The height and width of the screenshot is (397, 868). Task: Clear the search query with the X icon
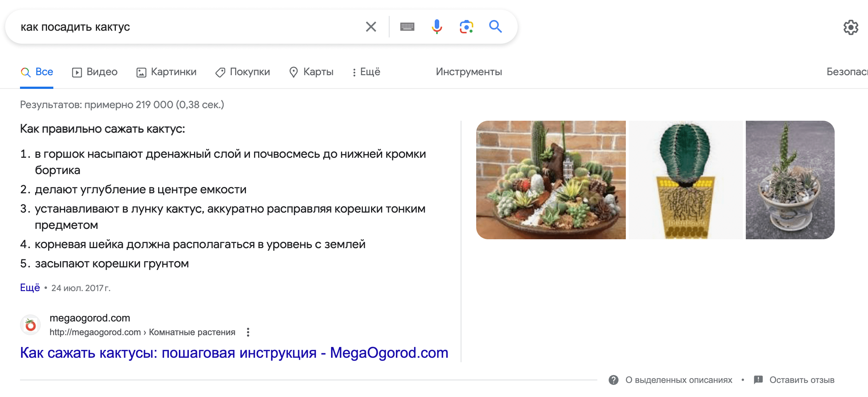point(371,27)
